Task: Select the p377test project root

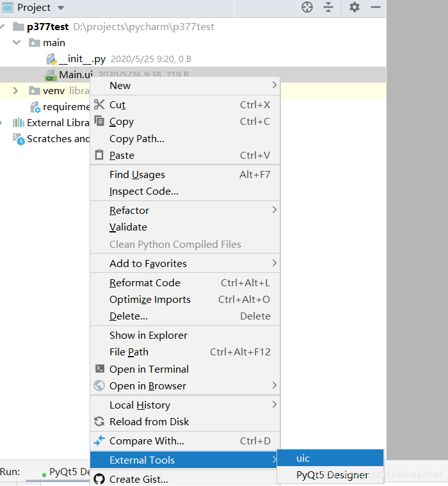Action: 47,27
